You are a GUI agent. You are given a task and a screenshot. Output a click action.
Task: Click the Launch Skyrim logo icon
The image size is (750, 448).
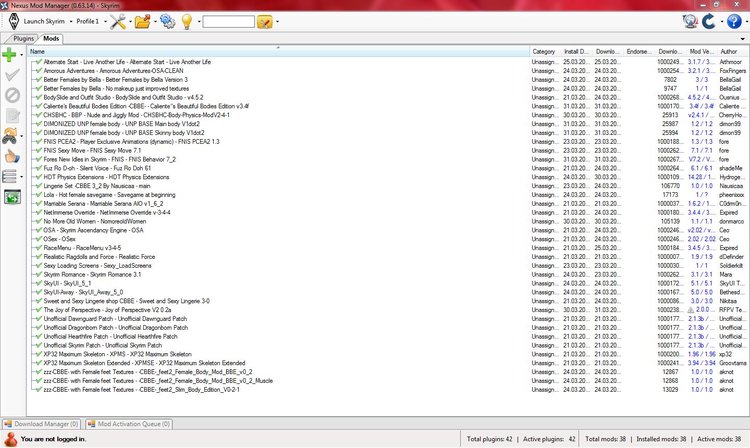14,22
